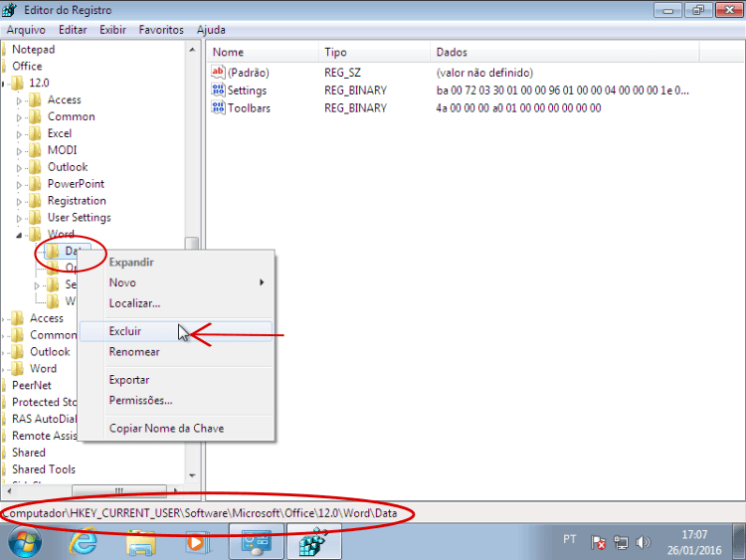Screen dimensions: 746x560
Task: Switch to Registry Editor taskbar button
Action: point(314,542)
